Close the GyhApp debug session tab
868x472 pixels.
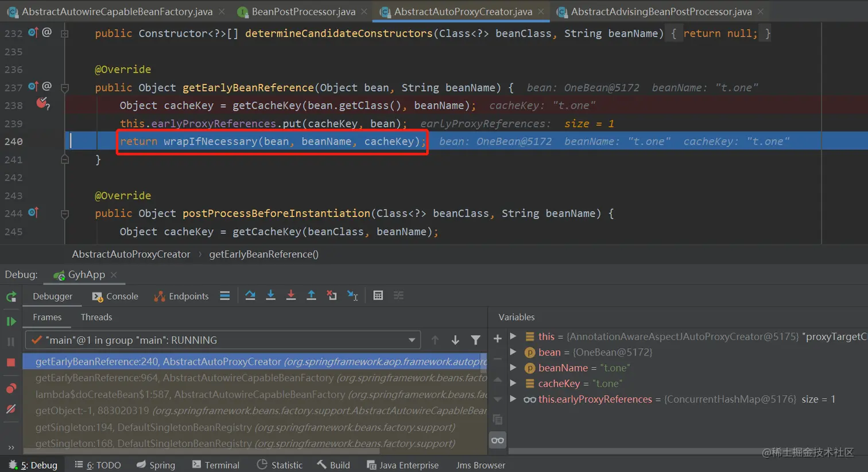[114, 275]
